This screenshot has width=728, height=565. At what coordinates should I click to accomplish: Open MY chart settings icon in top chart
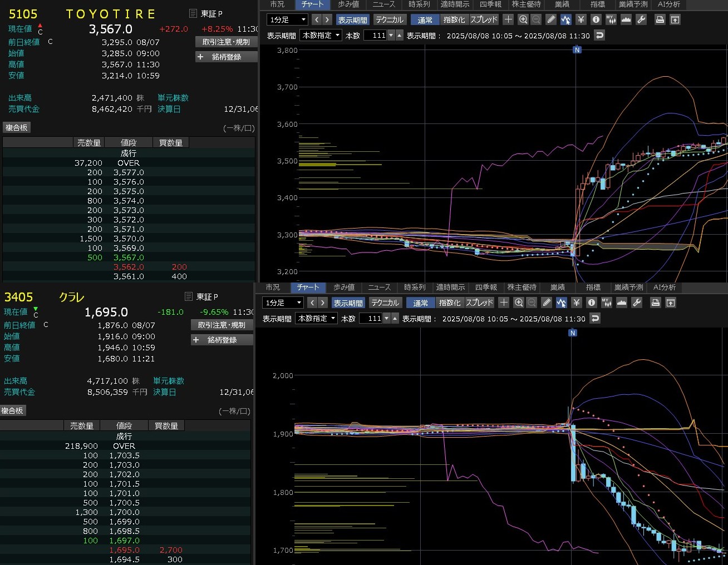pos(611,19)
